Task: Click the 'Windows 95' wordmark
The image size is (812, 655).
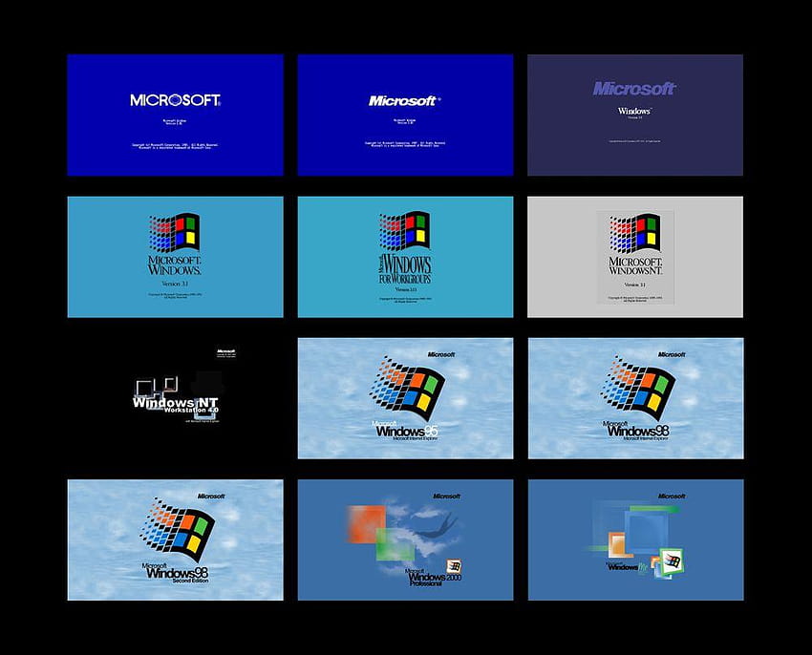Action: [x=408, y=431]
